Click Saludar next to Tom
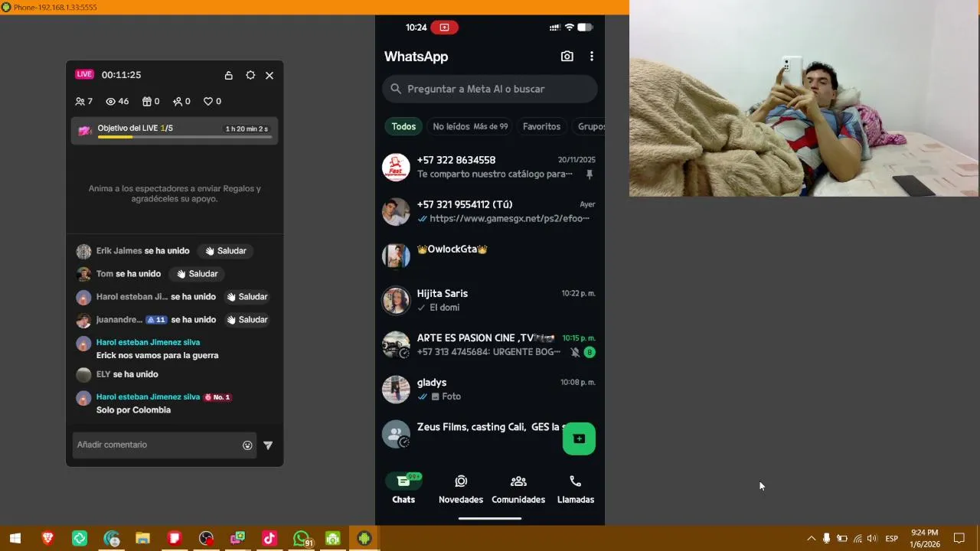Viewport: 980px width, 551px height. (197, 274)
